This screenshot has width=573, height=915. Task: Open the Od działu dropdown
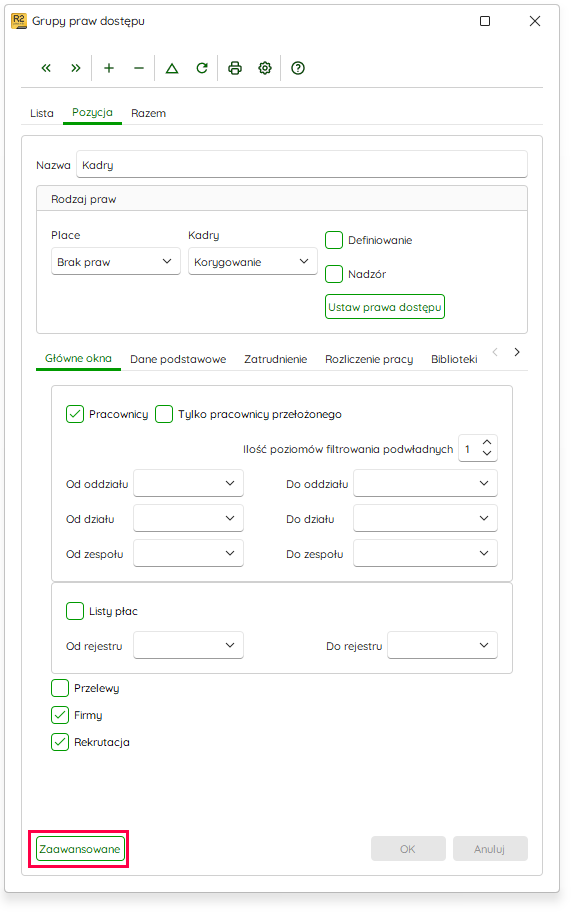[188, 518]
